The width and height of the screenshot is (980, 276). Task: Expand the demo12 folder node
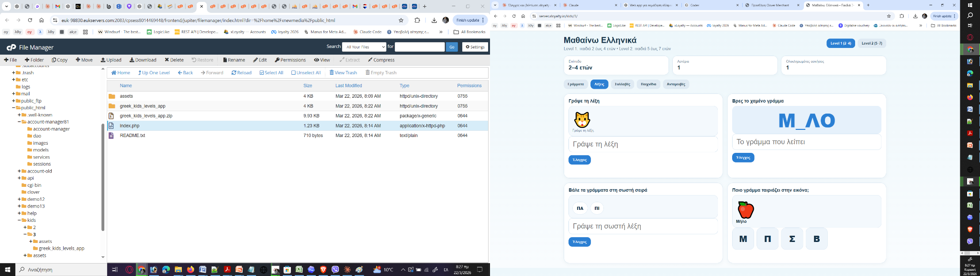point(19,199)
